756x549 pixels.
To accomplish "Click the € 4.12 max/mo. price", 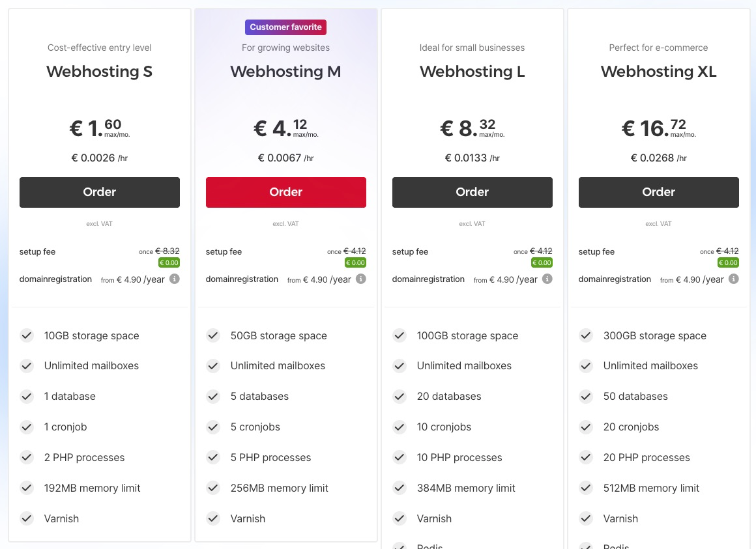I will [286, 128].
